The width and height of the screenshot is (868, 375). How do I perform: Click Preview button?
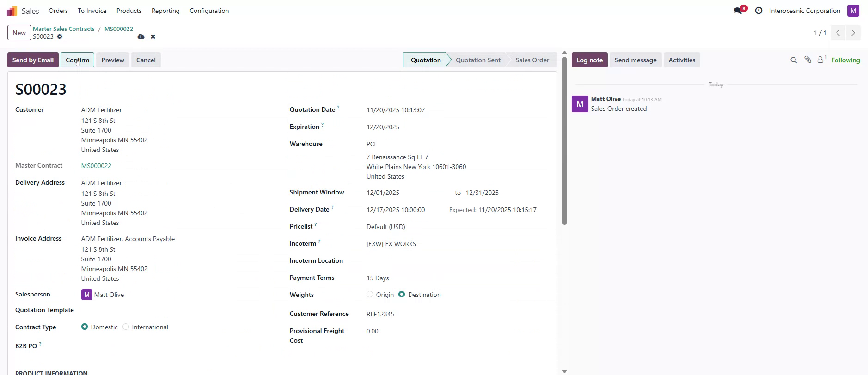click(113, 60)
